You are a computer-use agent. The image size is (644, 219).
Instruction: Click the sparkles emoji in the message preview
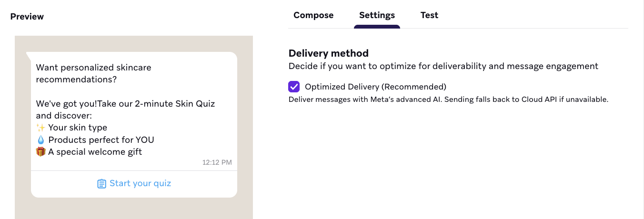pyautogui.click(x=41, y=128)
